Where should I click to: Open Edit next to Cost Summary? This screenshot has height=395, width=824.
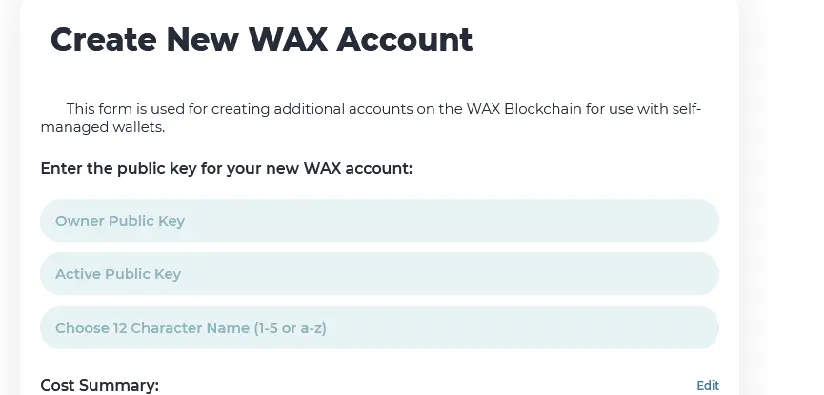[x=707, y=386]
